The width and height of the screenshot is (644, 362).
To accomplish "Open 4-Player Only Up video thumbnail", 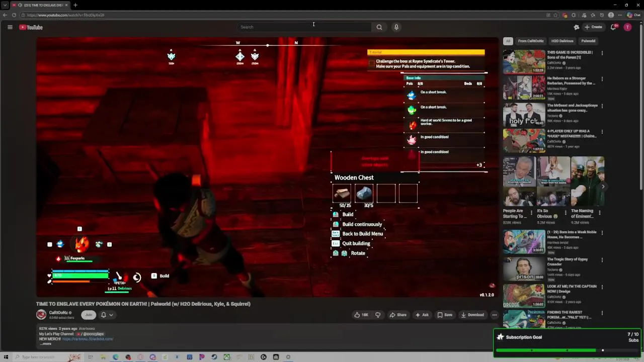I will coord(524,141).
